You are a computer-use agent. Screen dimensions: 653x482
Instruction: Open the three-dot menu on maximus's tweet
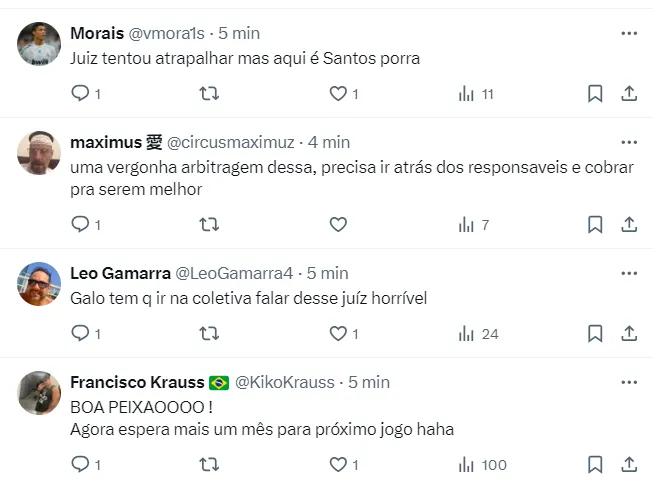(629, 142)
